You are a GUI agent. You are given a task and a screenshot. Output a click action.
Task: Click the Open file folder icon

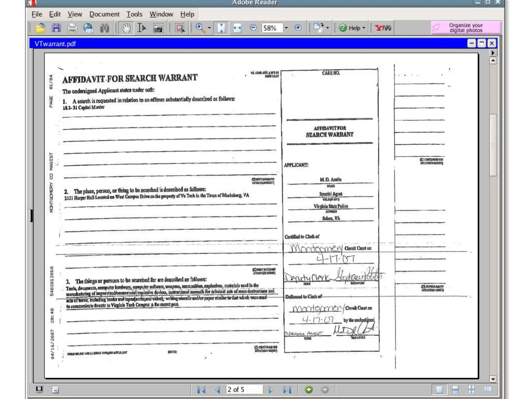coord(40,28)
